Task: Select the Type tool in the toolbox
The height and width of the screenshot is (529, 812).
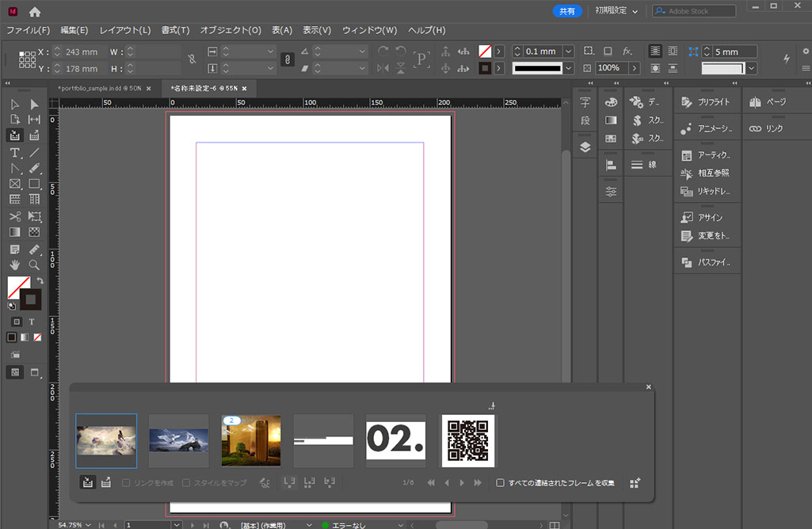Action: pyautogui.click(x=14, y=152)
